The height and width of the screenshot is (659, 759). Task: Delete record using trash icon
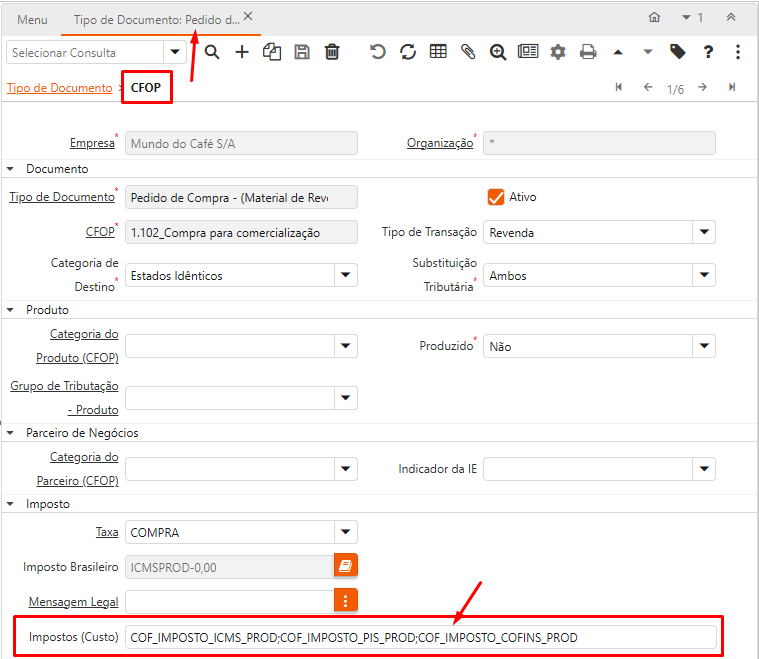332,52
